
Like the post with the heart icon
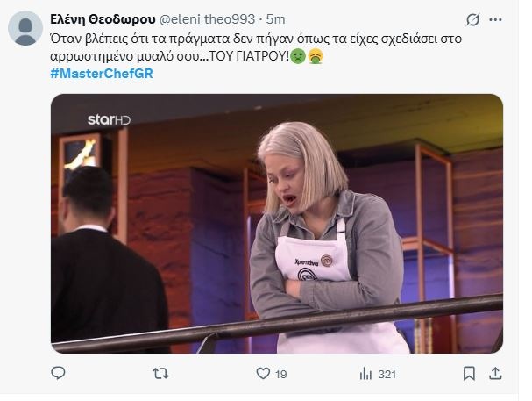[260, 374]
